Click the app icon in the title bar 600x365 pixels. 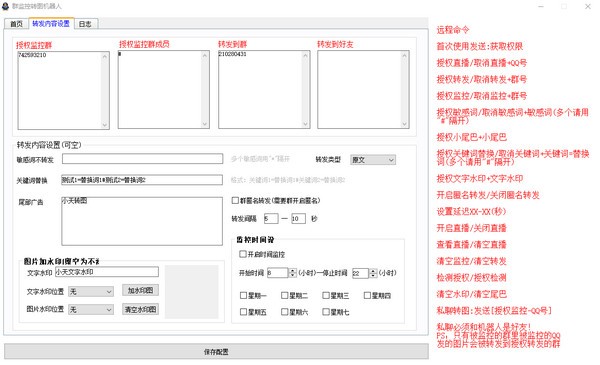point(6,6)
